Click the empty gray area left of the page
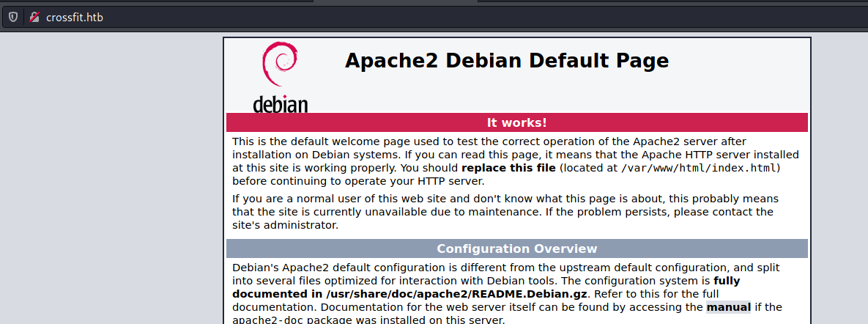This screenshot has width=868, height=324. 111,177
